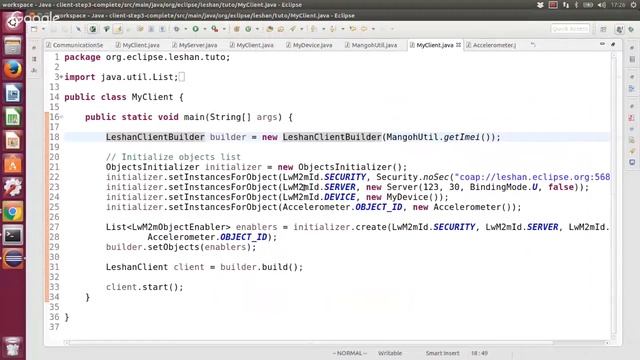Click the green Run toolbar button
Screen dimensions: 640x360
pos(196,29)
